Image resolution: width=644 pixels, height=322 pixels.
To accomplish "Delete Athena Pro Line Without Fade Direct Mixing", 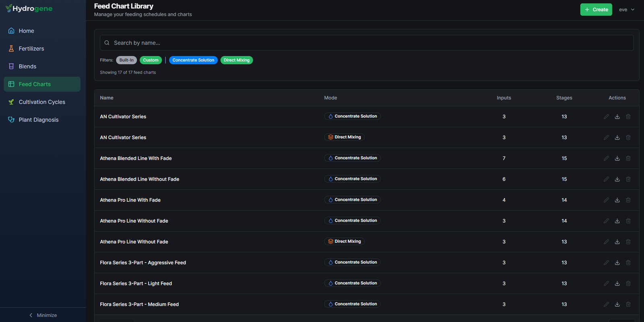I will pyautogui.click(x=628, y=242).
